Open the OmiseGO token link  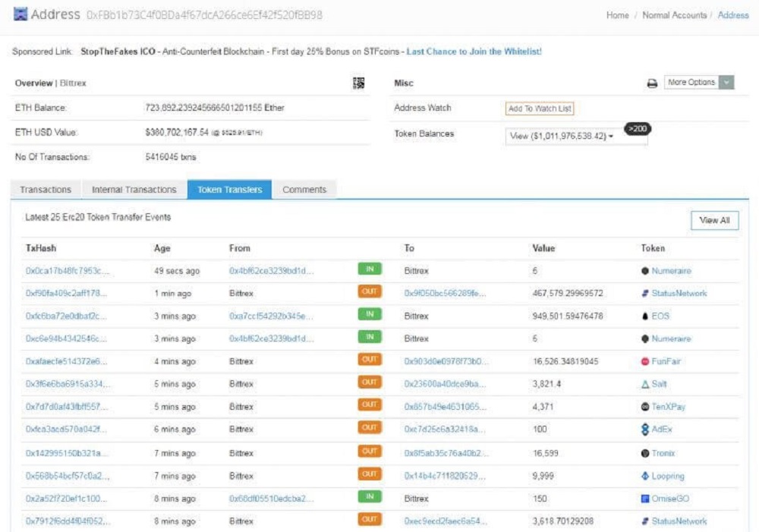point(670,499)
